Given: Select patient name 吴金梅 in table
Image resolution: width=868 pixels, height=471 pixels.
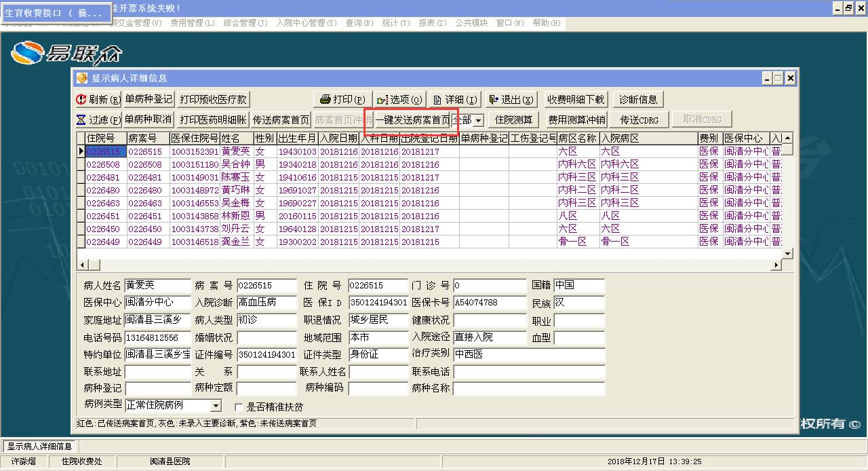Looking at the screenshot, I should 236,203.
